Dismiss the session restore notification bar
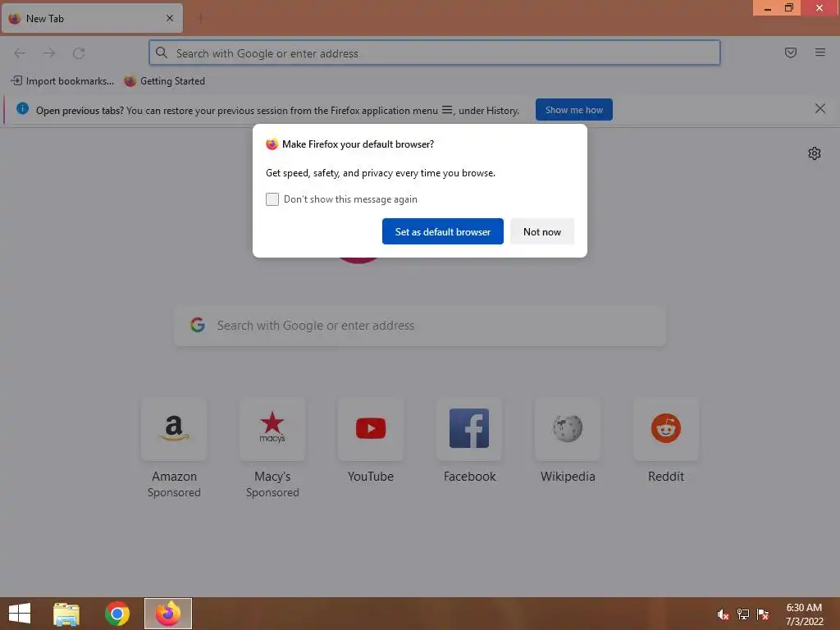The height and width of the screenshot is (630, 840). [820, 109]
